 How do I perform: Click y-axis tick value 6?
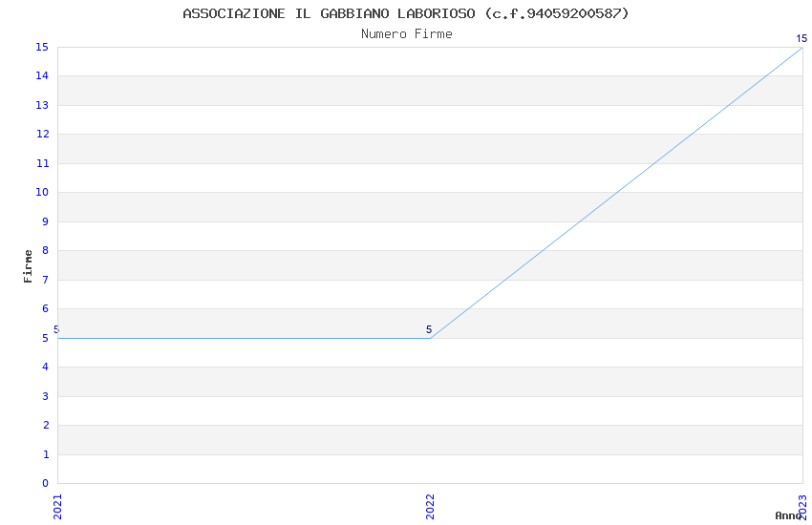click(x=45, y=308)
